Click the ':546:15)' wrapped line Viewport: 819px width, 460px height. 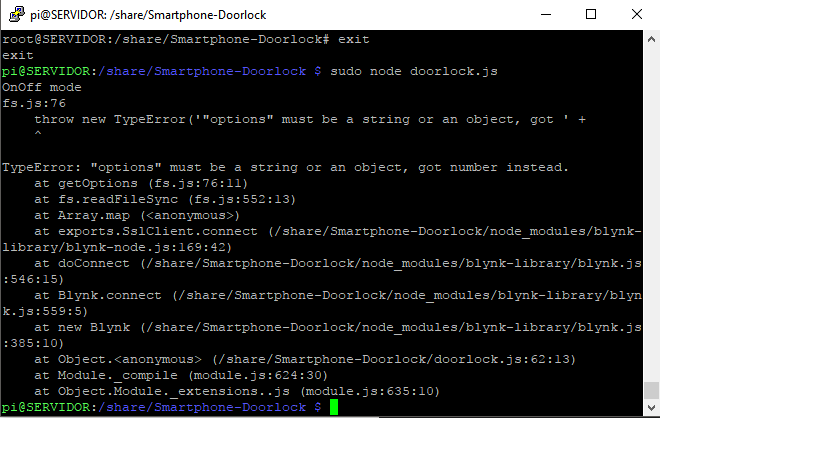click(x=33, y=279)
